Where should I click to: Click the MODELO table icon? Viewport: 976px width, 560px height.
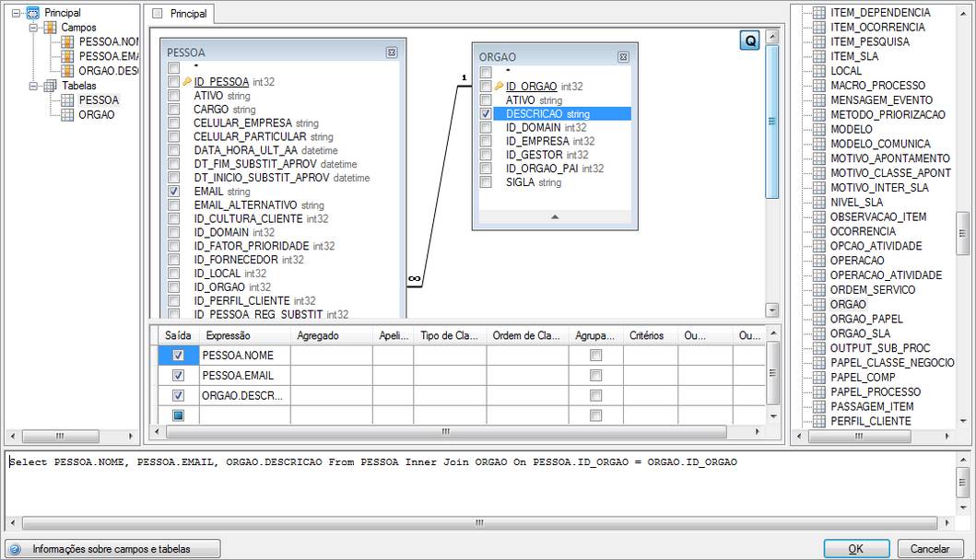[819, 130]
